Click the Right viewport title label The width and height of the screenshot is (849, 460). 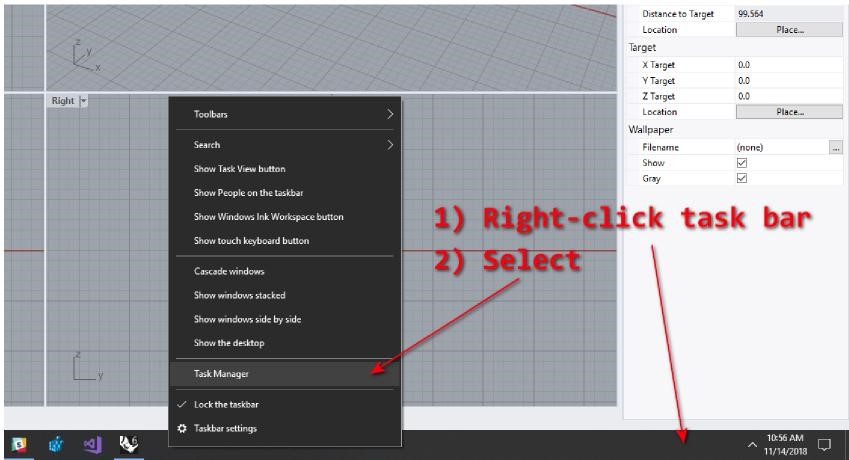(x=63, y=101)
